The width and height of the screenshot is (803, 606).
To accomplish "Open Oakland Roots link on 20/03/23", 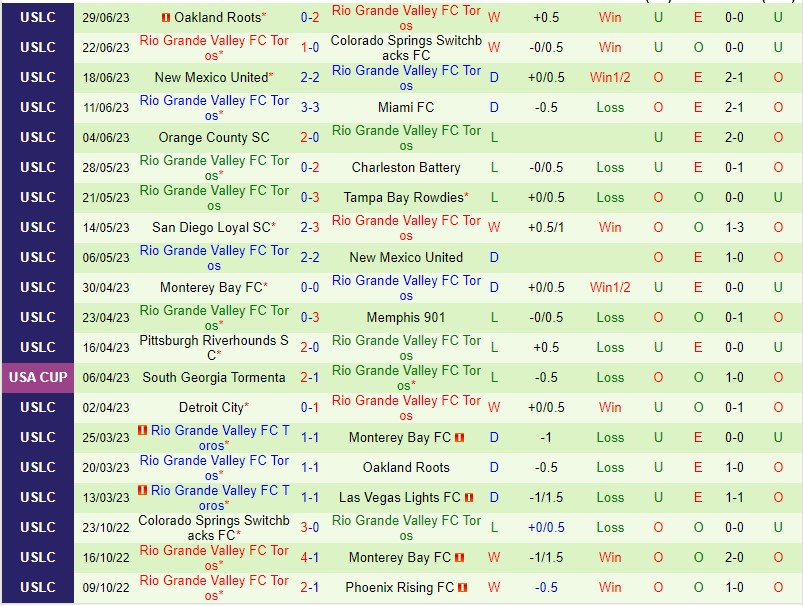I will click(x=406, y=467).
